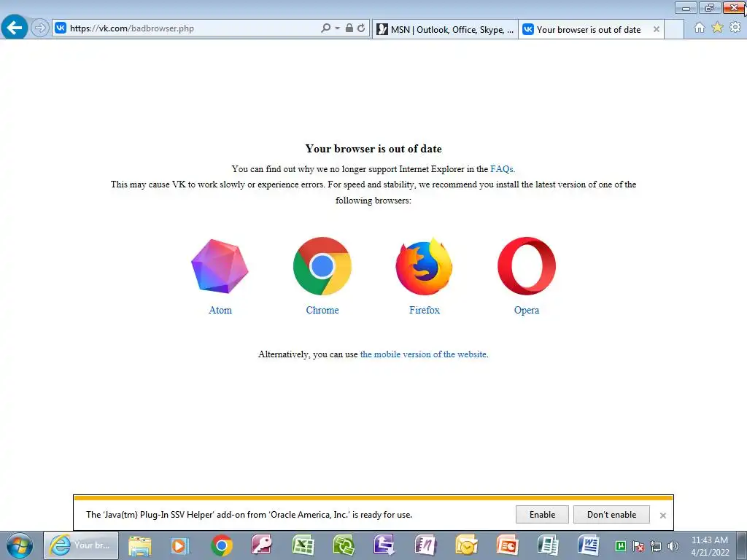Open Microsoft PowerPoint from the taskbar
747x560 pixels.
click(x=507, y=545)
